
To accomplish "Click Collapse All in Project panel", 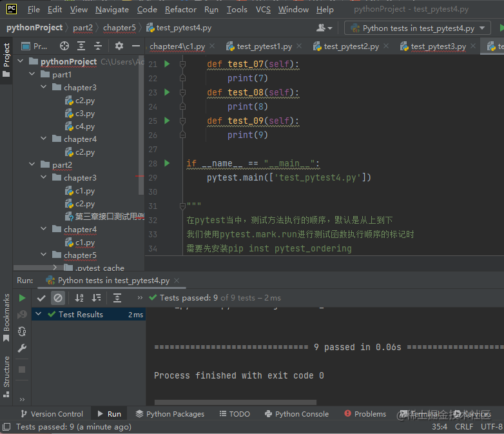I will 98,46.
